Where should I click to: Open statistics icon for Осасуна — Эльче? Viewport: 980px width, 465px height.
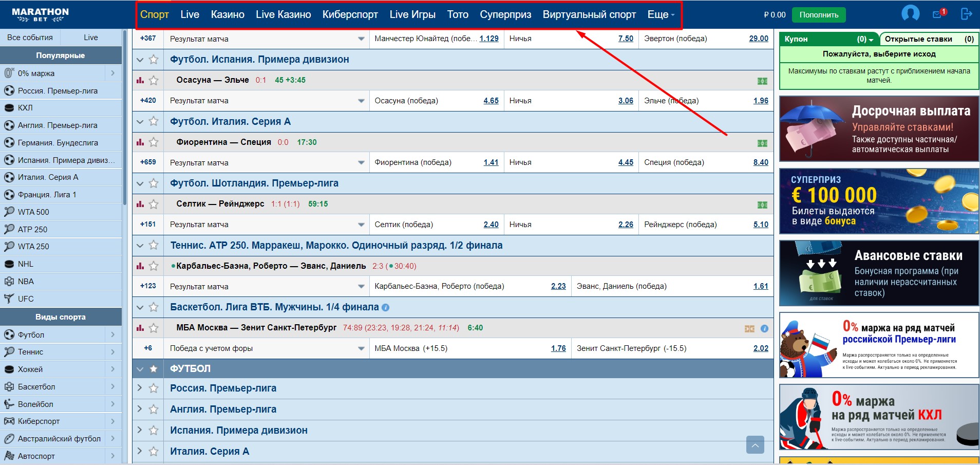[x=140, y=80]
